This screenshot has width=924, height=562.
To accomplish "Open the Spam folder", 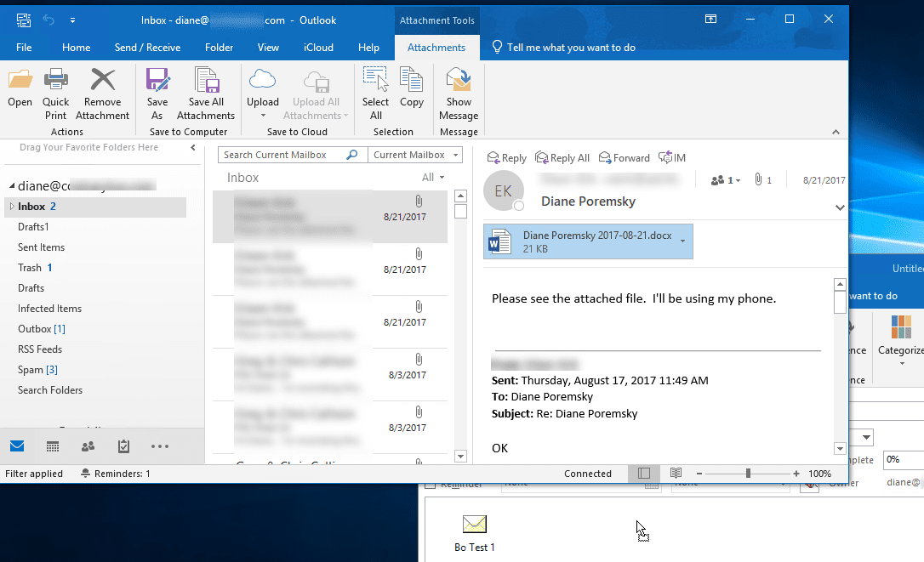I will (x=37, y=370).
